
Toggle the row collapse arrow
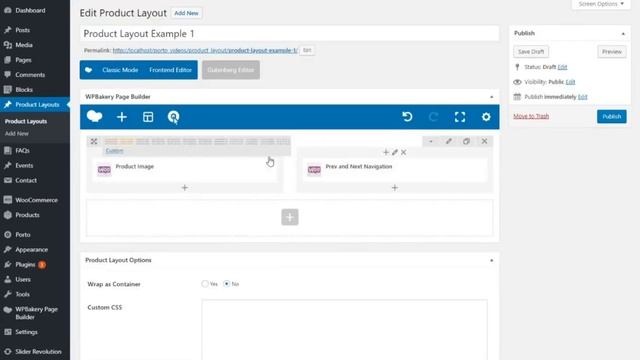pyautogui.click(x=431, y=141)
